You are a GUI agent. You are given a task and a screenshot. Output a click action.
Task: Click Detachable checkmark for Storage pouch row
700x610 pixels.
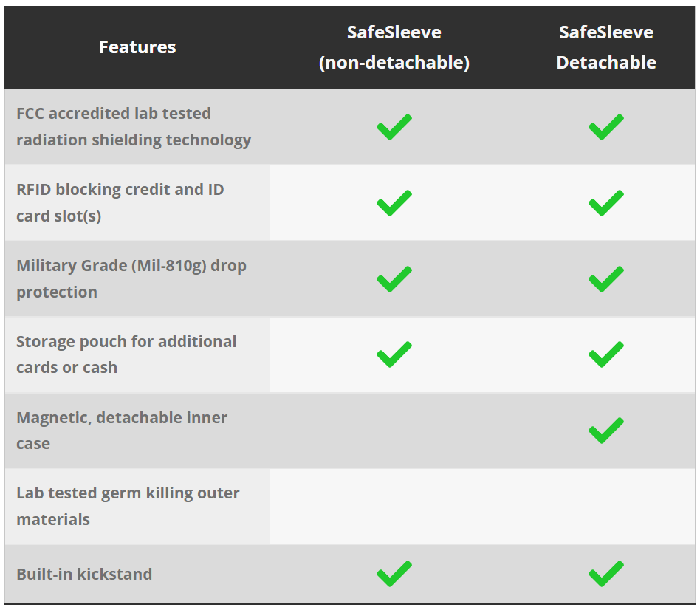pyautogui.click(x=605, y=354)
